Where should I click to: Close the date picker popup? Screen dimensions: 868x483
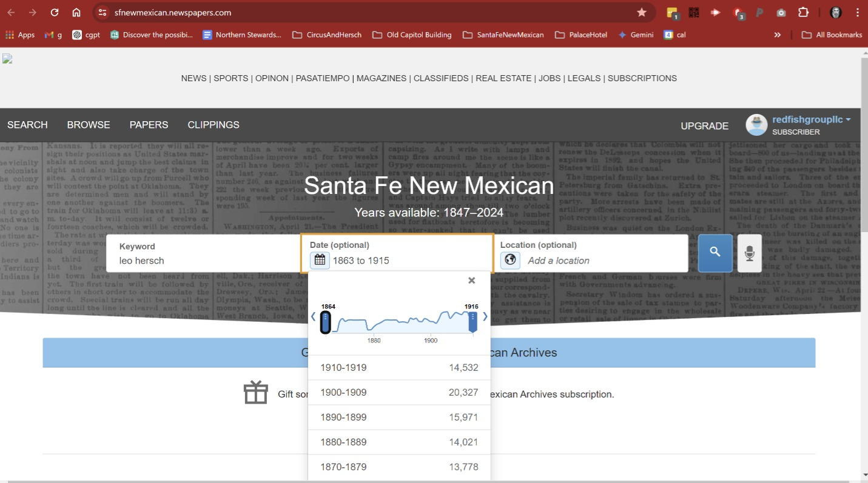click(471, 281)
